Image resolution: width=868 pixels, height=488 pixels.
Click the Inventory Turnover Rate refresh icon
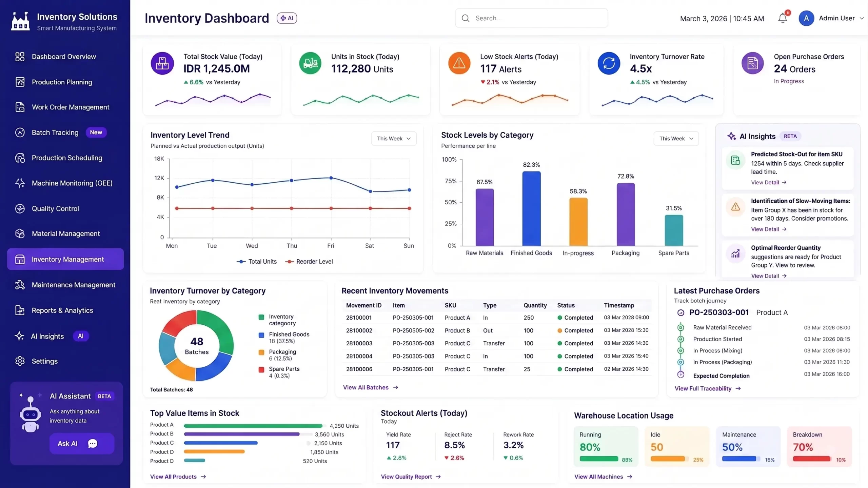coord(609,63)
